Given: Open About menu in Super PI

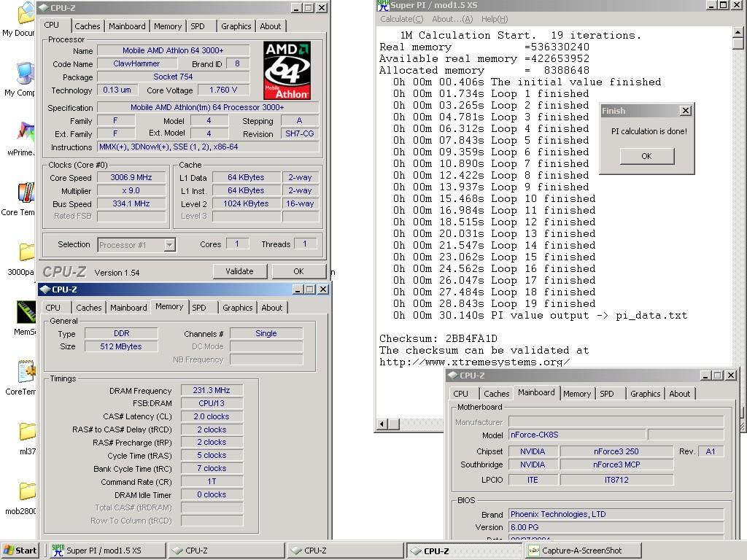Looking at the screenshot, I should click(452, 19).
